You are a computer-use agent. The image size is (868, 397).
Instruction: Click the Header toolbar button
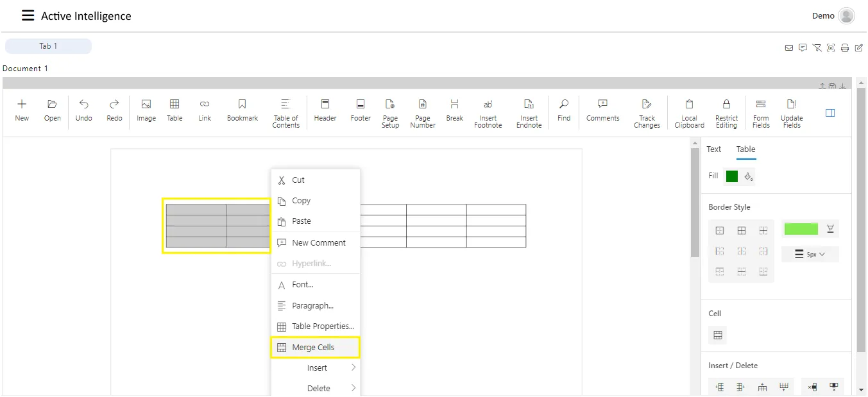(x=325, y=110)
